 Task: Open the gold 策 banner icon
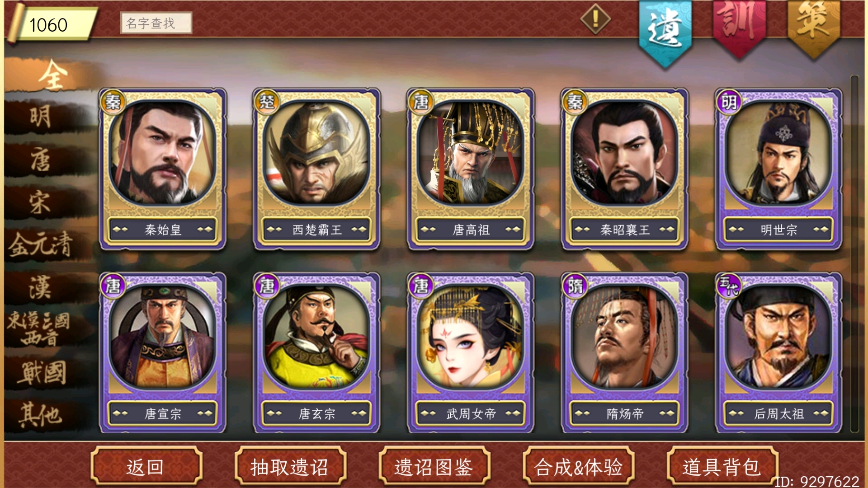point(814,29)
